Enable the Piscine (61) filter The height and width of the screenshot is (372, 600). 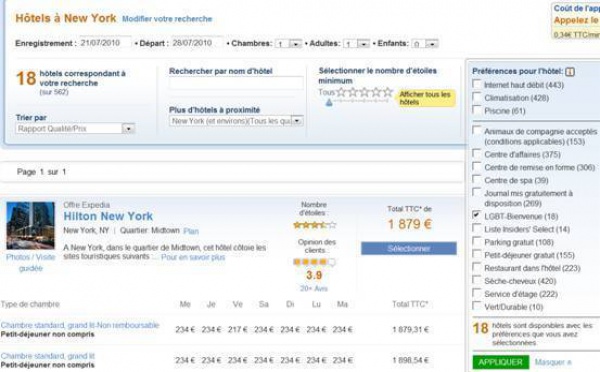coord(477,110)
